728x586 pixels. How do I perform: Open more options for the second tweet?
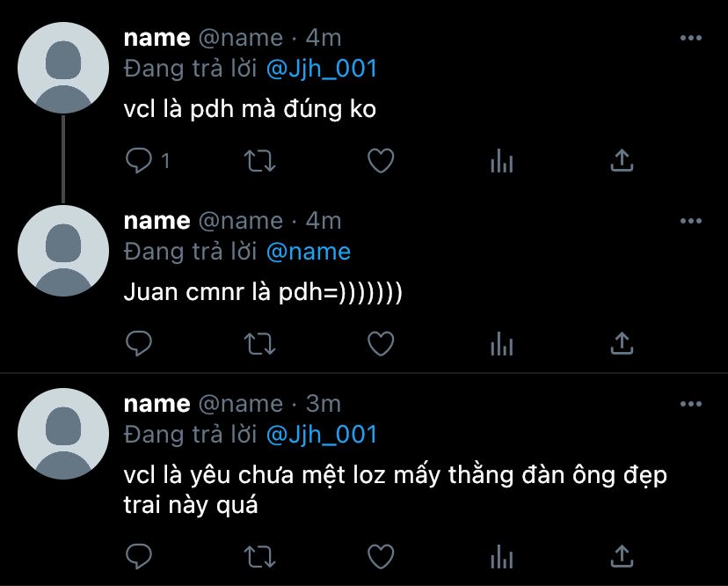point(691,221)
